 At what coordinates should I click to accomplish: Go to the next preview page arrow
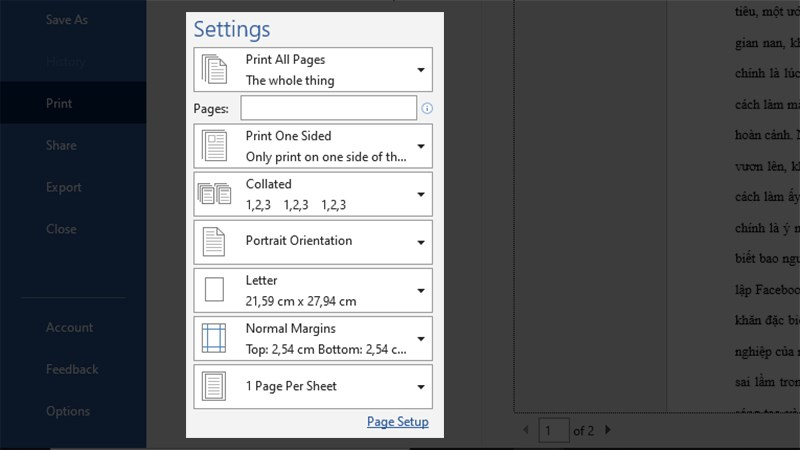[607, 430]
